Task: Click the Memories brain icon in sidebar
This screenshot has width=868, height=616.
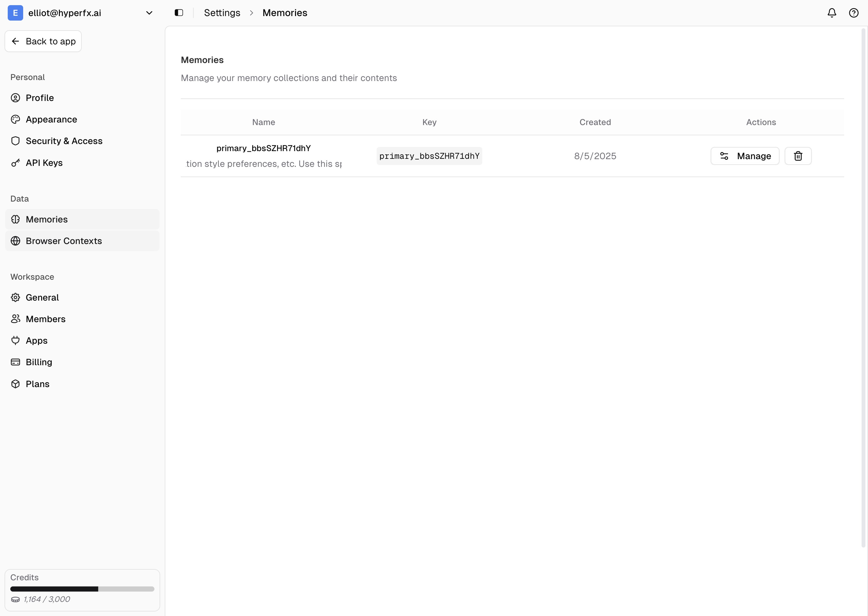Action: click(15, 219)
